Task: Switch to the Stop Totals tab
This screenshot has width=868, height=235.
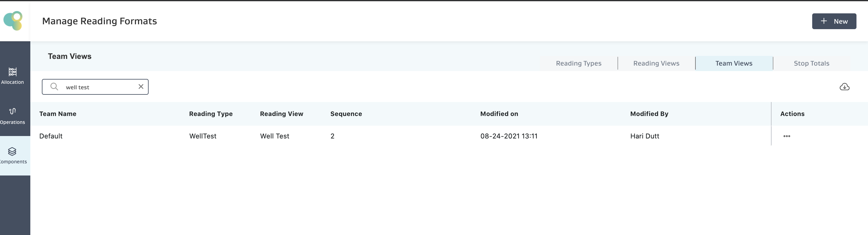Action: (811, 63)
